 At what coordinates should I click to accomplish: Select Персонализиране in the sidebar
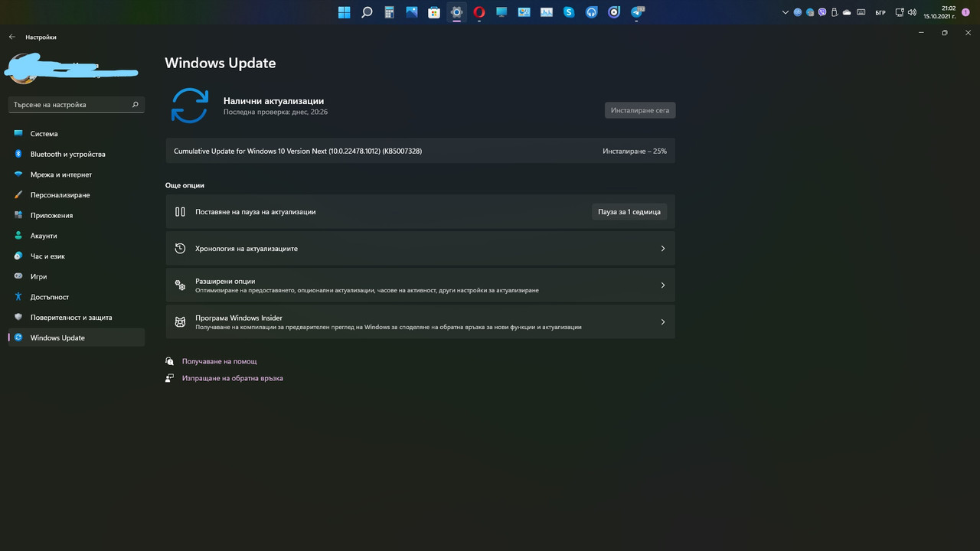76,195
